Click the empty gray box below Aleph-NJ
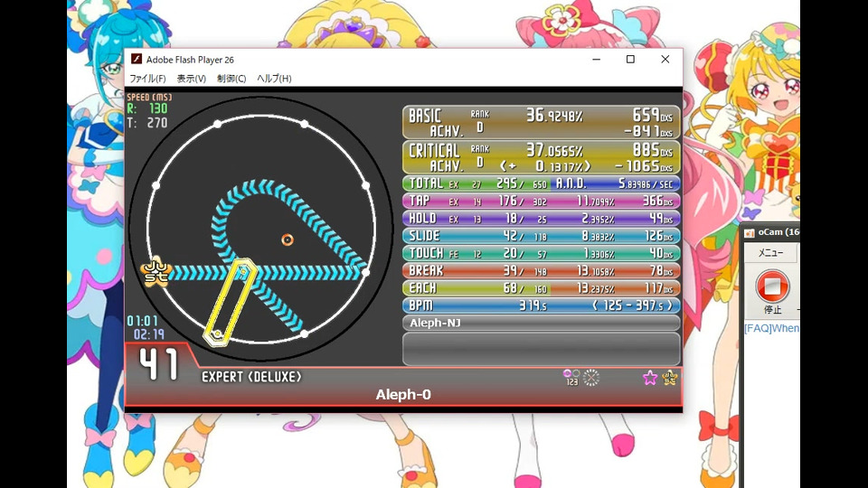 click(x=542, y=349)
